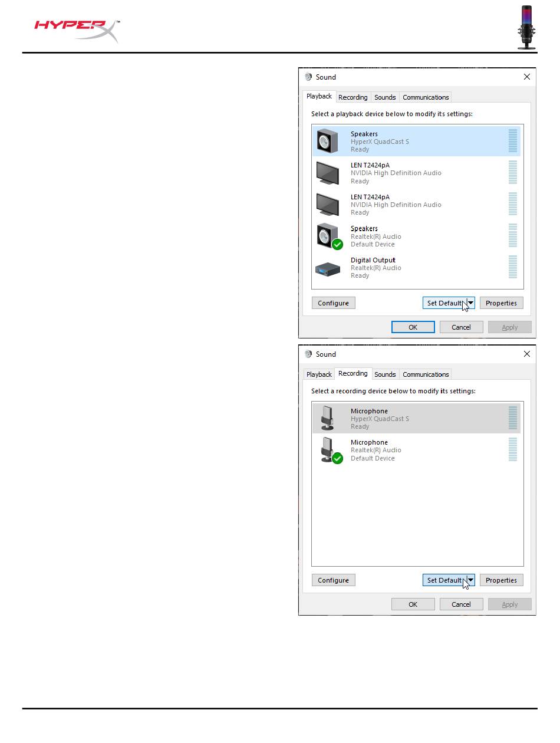This screenshot has height=743, width=560.
Task: Click "Default Device" text under Realtek Microphone
Action: click(373, 458)
